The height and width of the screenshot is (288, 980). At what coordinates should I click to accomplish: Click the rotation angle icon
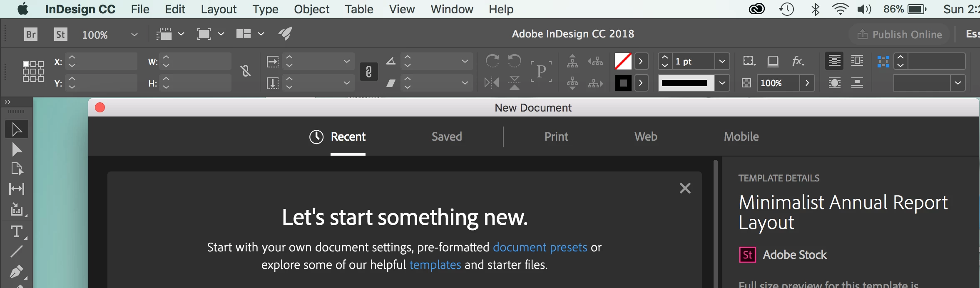(391, 61)
